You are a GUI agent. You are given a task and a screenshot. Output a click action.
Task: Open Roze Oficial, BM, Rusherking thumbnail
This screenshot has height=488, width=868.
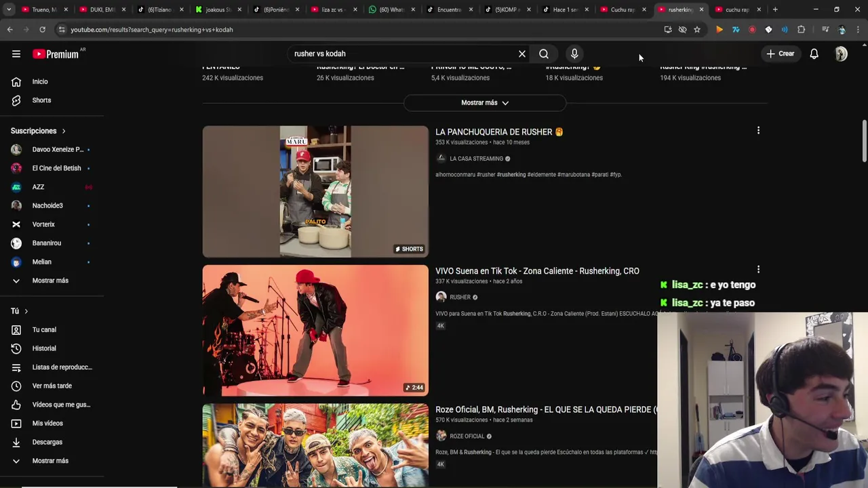(315, 445)
